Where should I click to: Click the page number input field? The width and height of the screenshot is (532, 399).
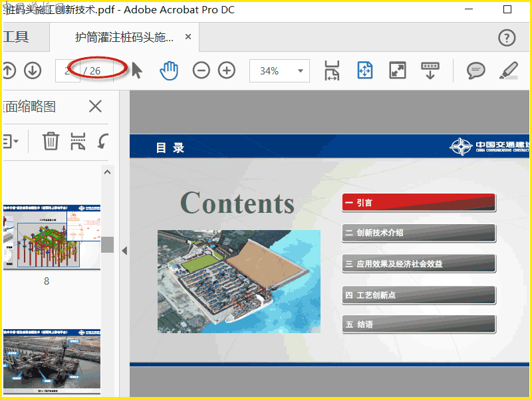[68, 71]
